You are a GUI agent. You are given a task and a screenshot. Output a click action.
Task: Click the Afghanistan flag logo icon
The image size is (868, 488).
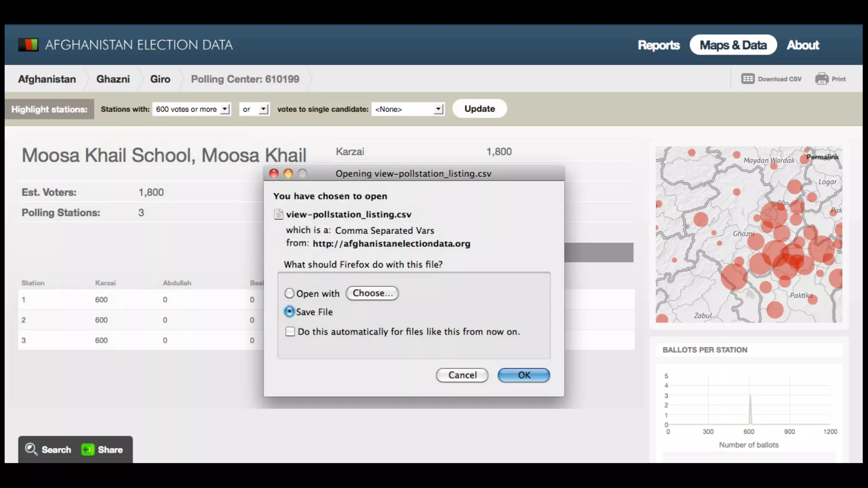28,44
